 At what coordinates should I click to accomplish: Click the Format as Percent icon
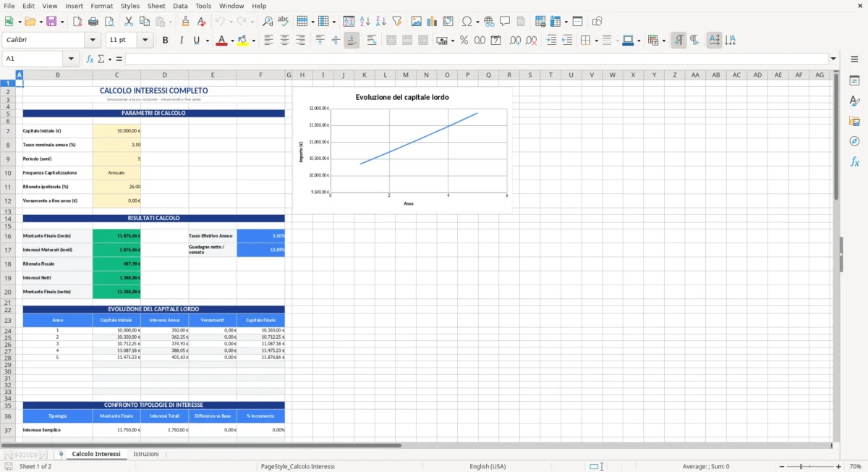(x=464, y=41)
